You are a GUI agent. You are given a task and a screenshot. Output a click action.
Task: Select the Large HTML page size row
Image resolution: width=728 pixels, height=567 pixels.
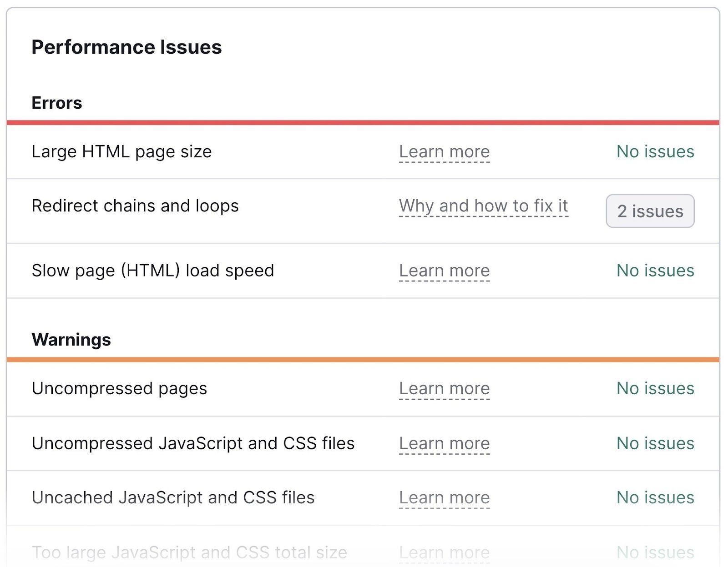[121, 151]
